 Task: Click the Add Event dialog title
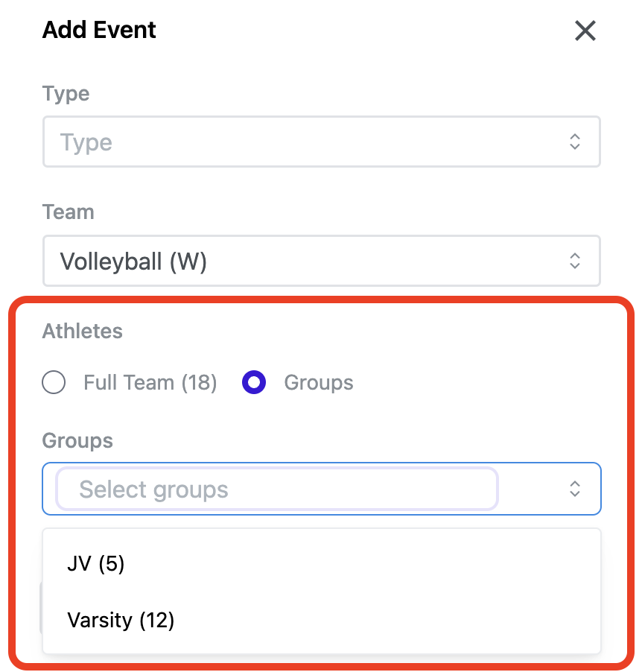tap(99, 31)
